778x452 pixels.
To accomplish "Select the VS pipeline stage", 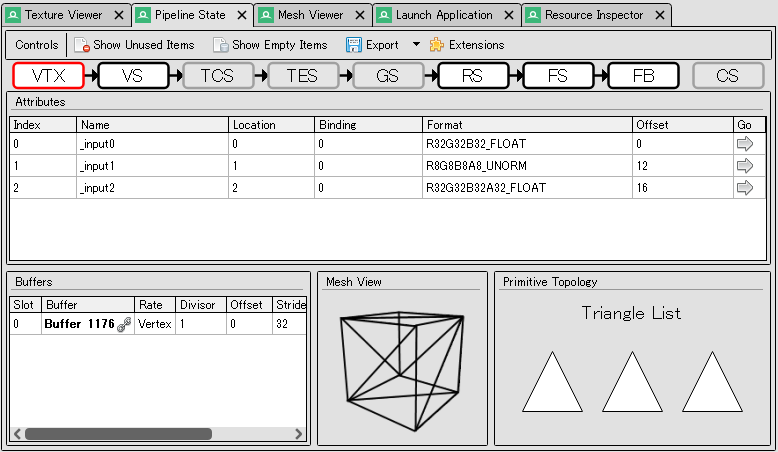I will [133, 76].
